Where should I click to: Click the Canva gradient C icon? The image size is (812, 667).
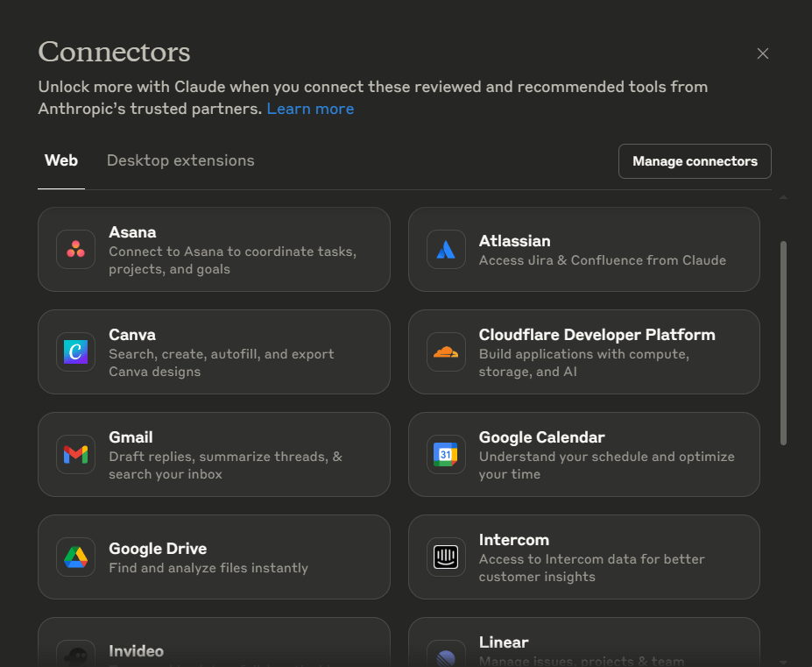point(75,351)
